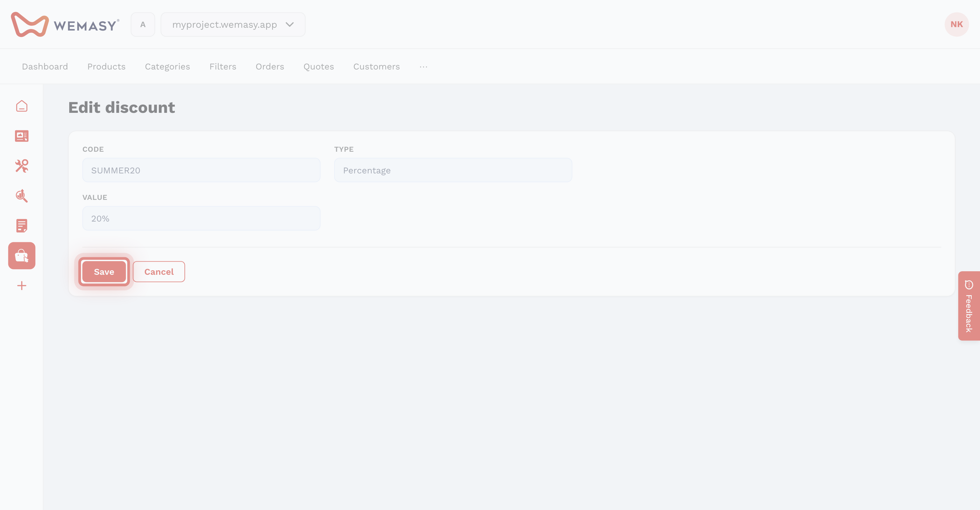Cancel editing the discount
The height and width of the screenshot is (510, 980).
(159, 272)
